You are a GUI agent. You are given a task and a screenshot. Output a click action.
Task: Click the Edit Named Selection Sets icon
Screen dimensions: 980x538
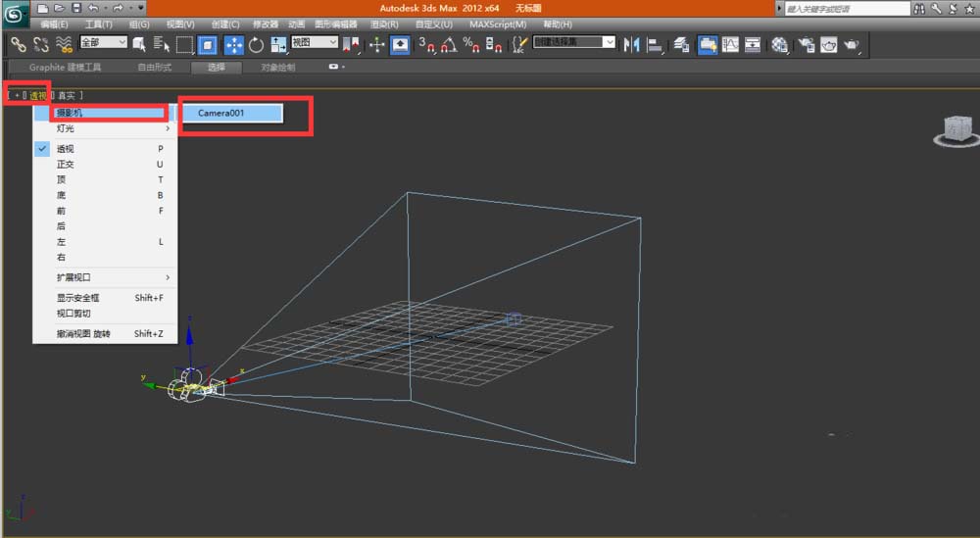point(519,44)
